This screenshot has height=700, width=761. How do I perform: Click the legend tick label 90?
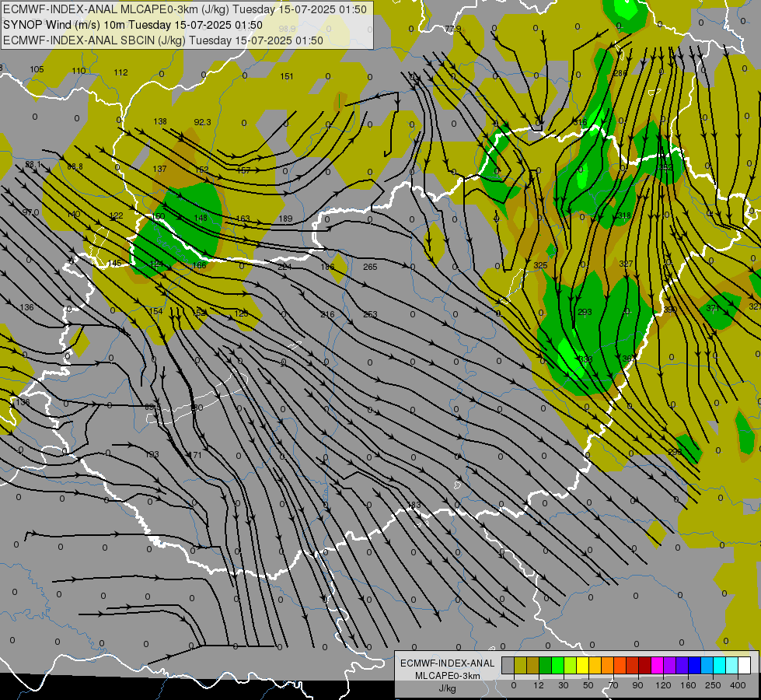(637, 685)
